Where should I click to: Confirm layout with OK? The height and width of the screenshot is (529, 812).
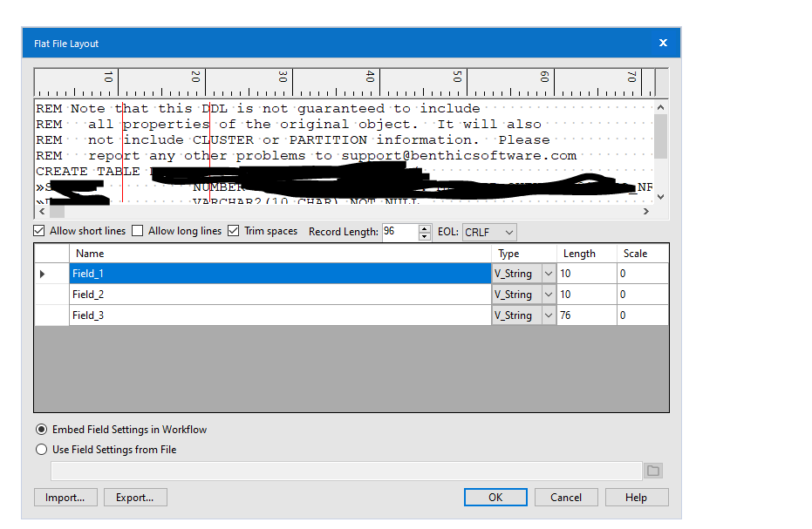click(x=495, y=497)
